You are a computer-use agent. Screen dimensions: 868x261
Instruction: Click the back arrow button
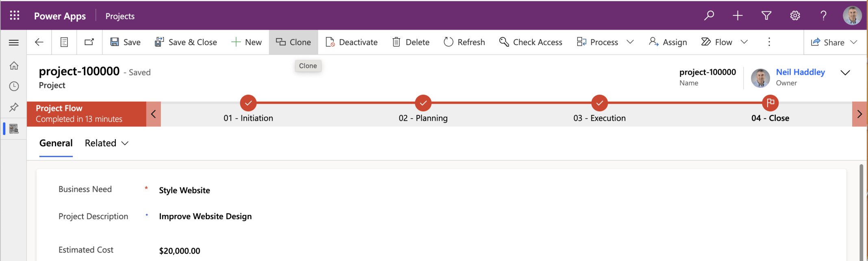(x=39, y=42)
